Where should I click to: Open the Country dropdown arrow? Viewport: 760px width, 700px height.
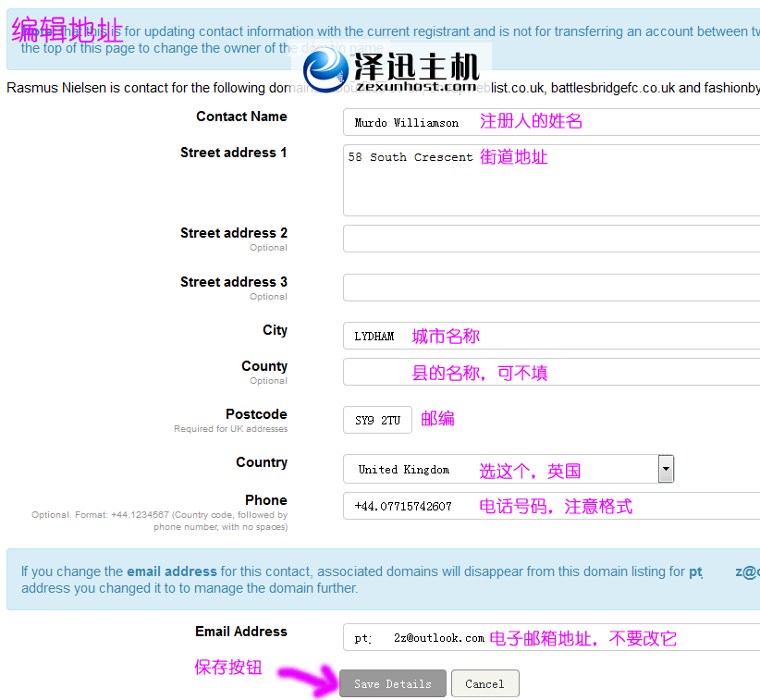666,469
